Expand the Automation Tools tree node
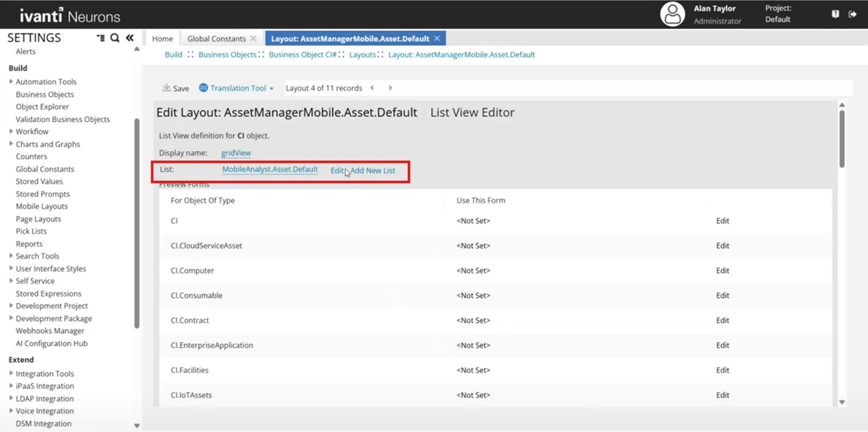 pyautogui.click(x=11, y=82)
